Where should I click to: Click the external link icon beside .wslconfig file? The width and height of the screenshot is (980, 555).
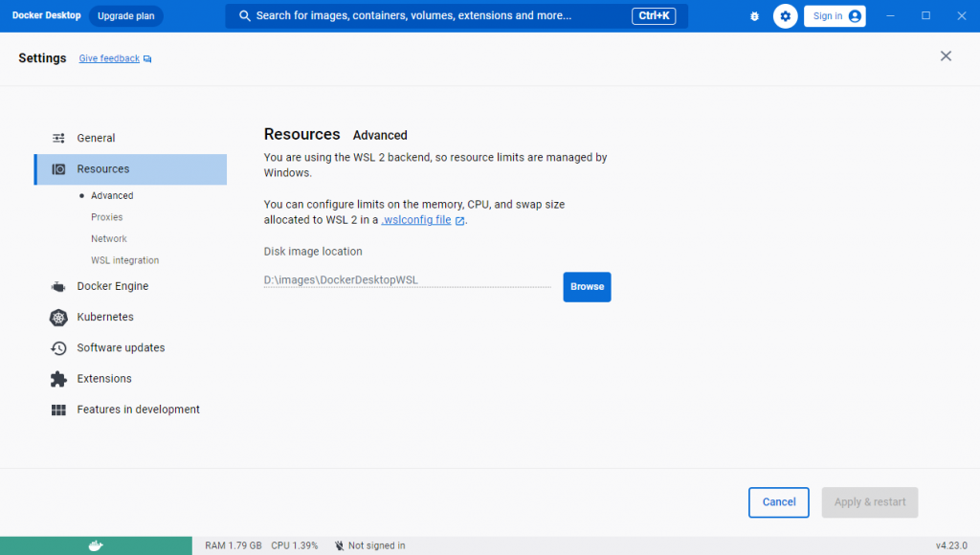pos(457,219)
